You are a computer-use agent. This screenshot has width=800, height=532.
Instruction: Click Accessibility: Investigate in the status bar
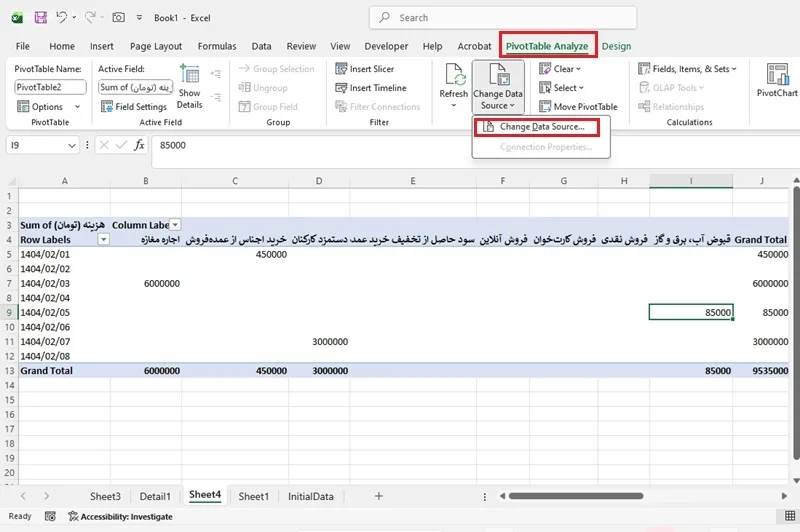[121, 517]
